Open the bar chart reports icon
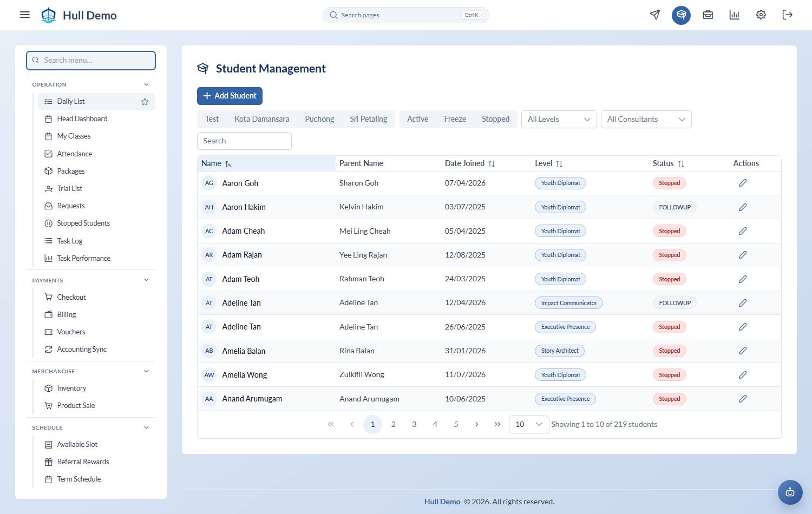The image size is (812, 514). [734, 15]
